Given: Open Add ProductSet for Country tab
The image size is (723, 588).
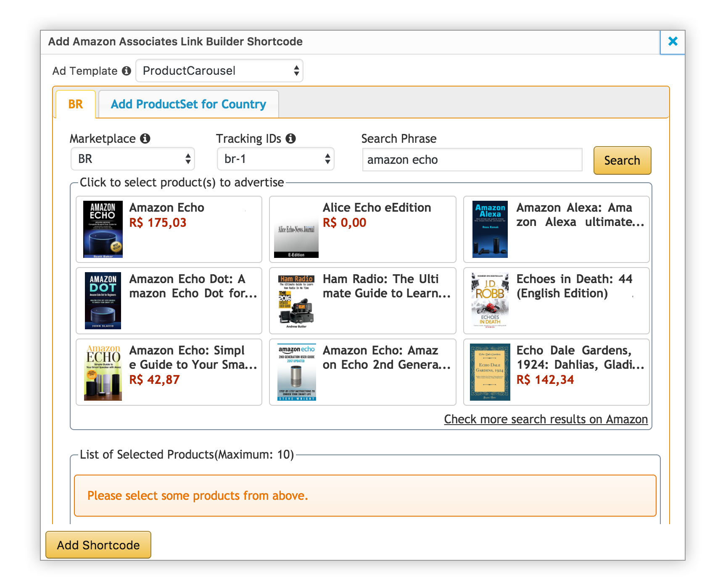Looking at the screenshot, I should coord(188,105).
